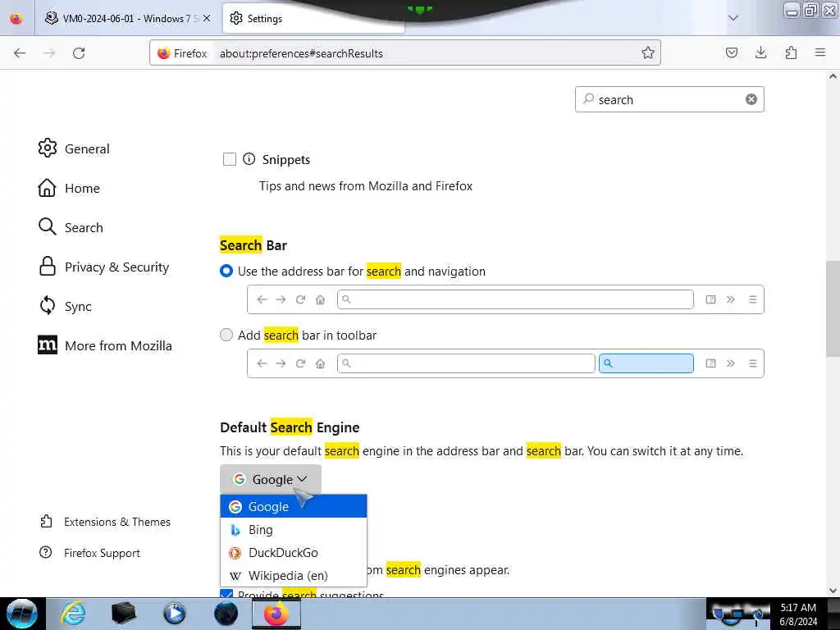Select Use the address bar for search

point(226,271)
